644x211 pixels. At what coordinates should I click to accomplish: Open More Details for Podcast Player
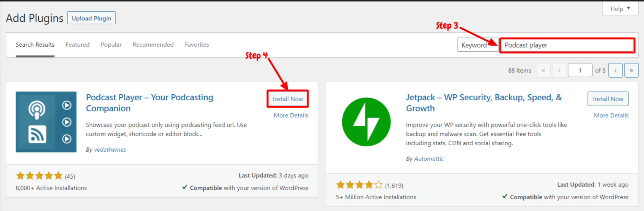click(291, 115)
